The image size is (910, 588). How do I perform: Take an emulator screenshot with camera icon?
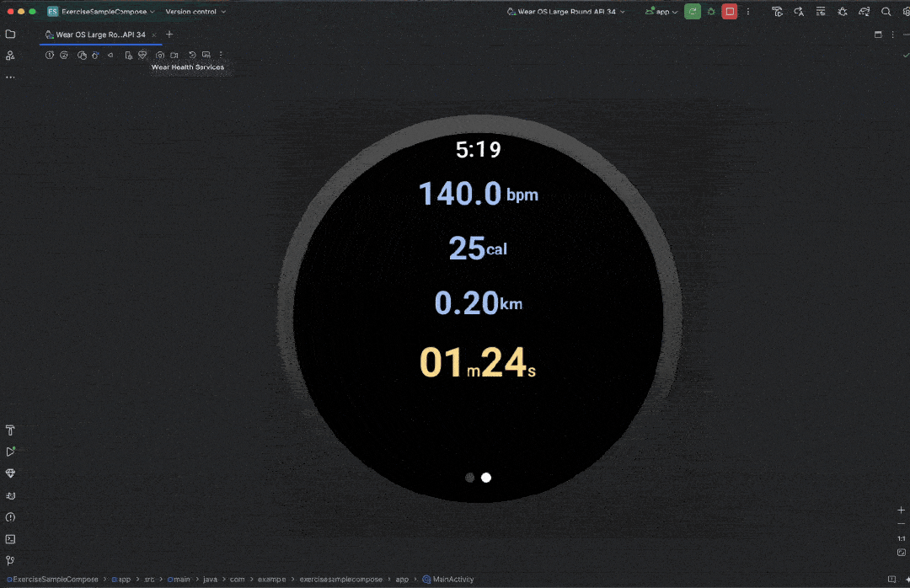[x=160, y=55]
